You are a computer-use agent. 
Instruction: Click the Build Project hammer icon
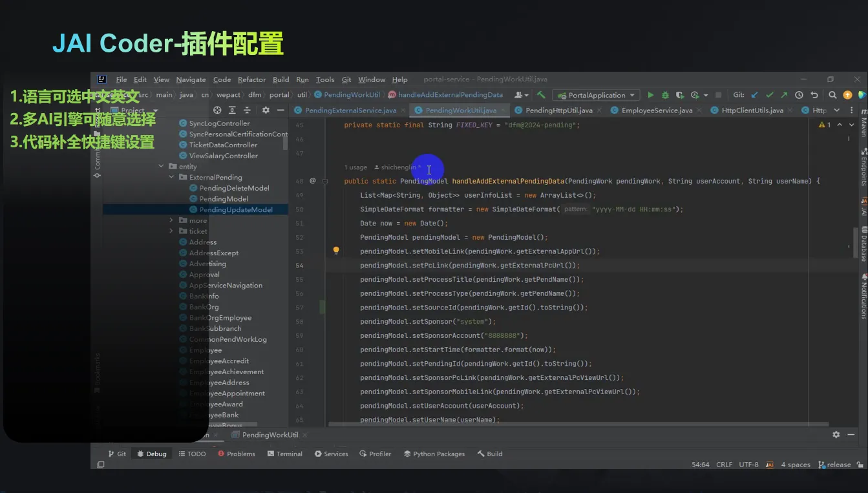pos(541,95)
